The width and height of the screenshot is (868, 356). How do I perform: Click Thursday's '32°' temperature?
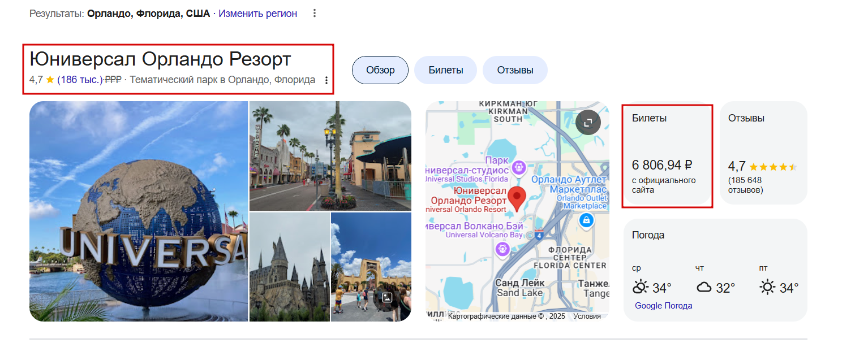tap(725, 288)
